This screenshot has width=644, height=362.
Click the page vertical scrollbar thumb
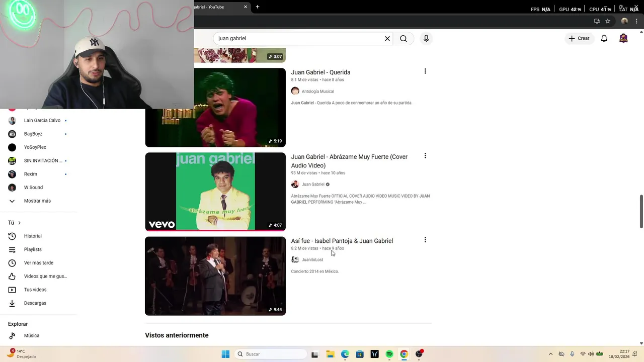click(x=641, y=211)
